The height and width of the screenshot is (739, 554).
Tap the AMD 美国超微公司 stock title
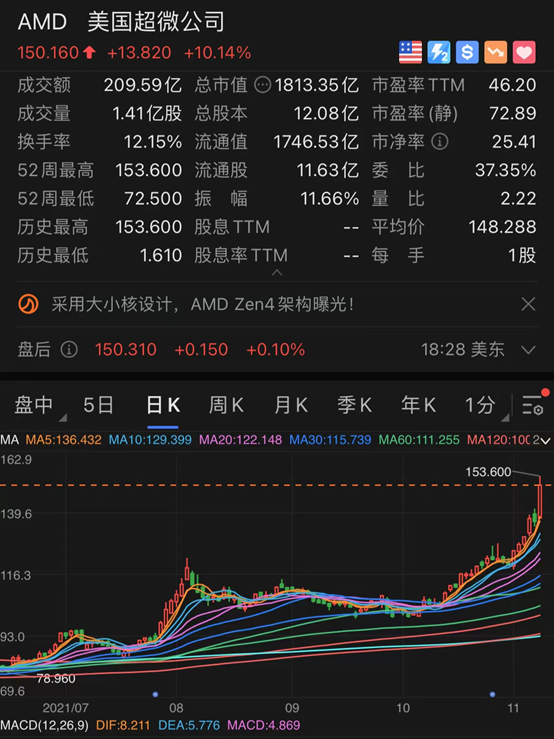pos(121,22)
